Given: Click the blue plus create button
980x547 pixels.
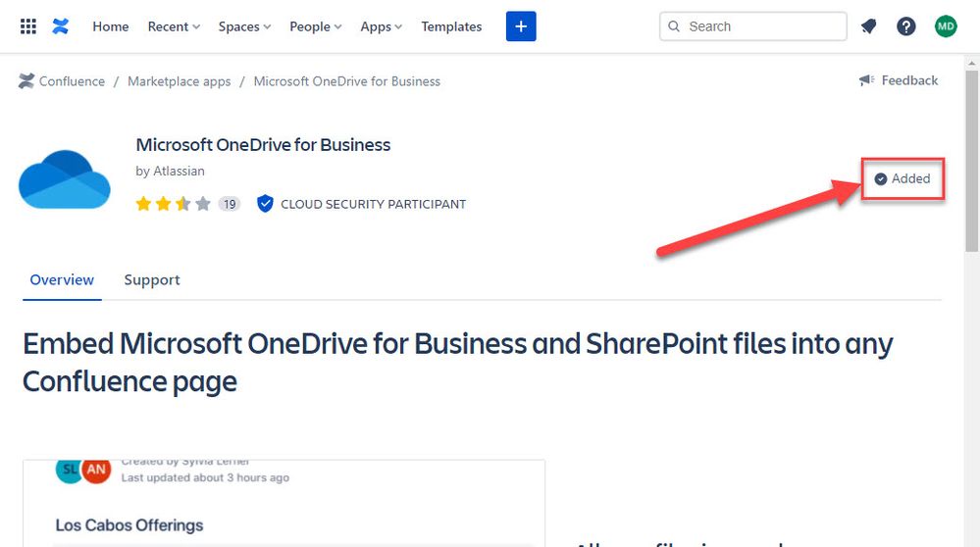Looking at the screenshot, I should 521,26.
